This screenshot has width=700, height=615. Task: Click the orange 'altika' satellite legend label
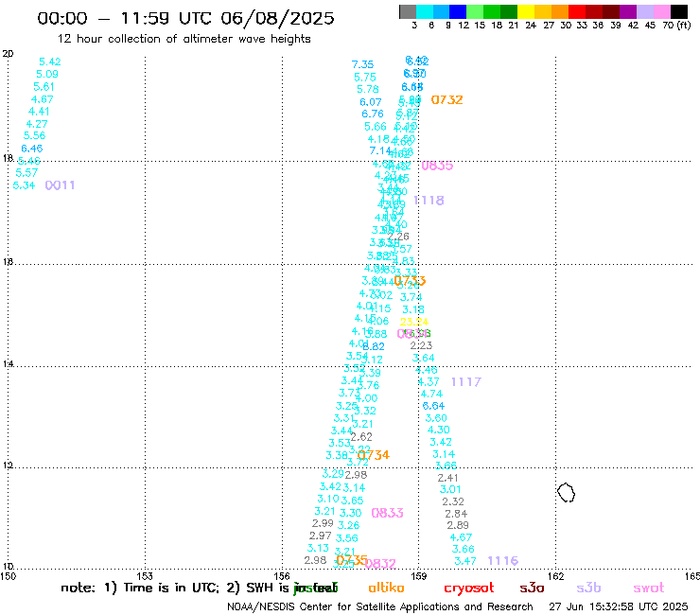click(x=386, y=588)
